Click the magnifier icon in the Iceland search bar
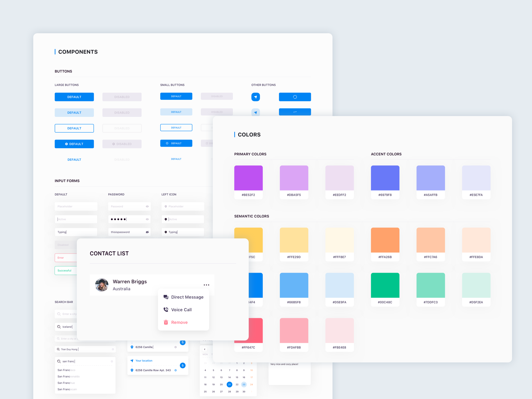 59,327
